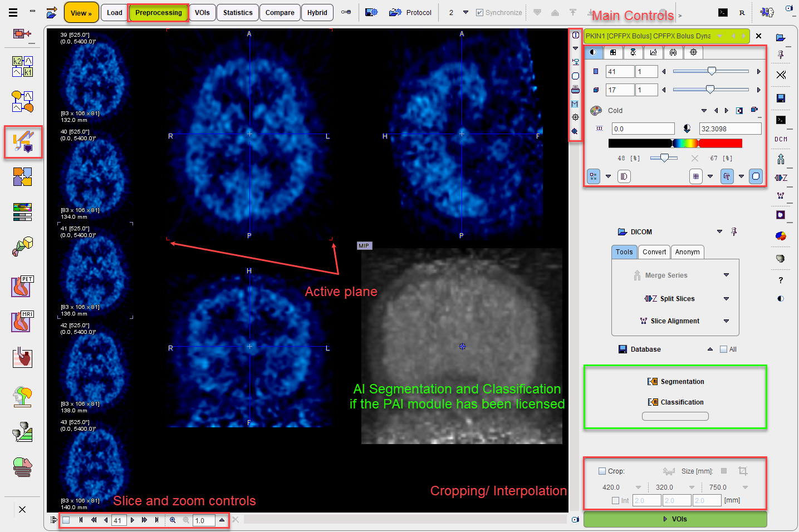Click the Database button
This screenshot has width=799, height=532.
(x=640, y=349)
